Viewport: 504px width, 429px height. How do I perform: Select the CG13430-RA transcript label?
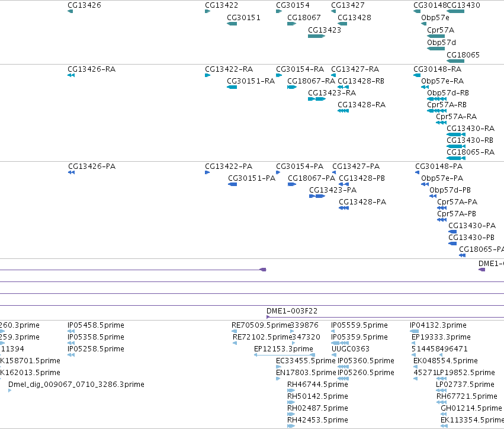470,129
